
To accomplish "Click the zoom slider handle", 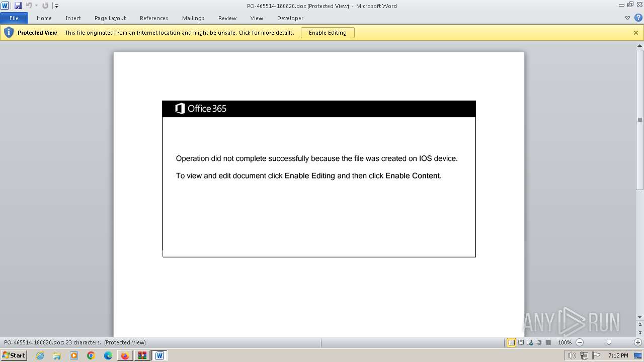I will coord(609,342).
